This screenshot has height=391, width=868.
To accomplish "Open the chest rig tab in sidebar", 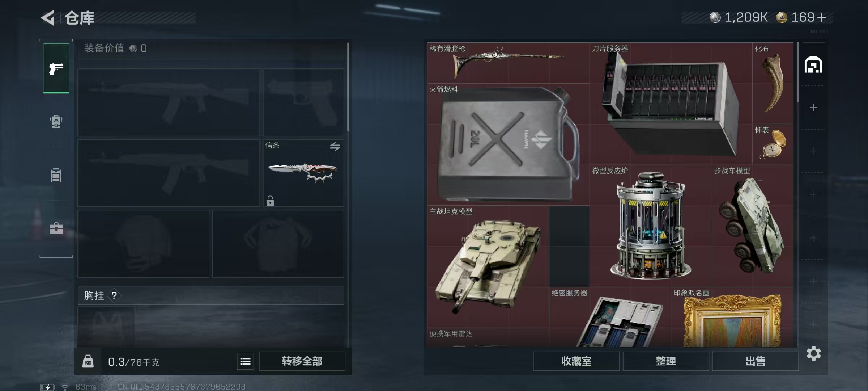I will pos(56,175).
